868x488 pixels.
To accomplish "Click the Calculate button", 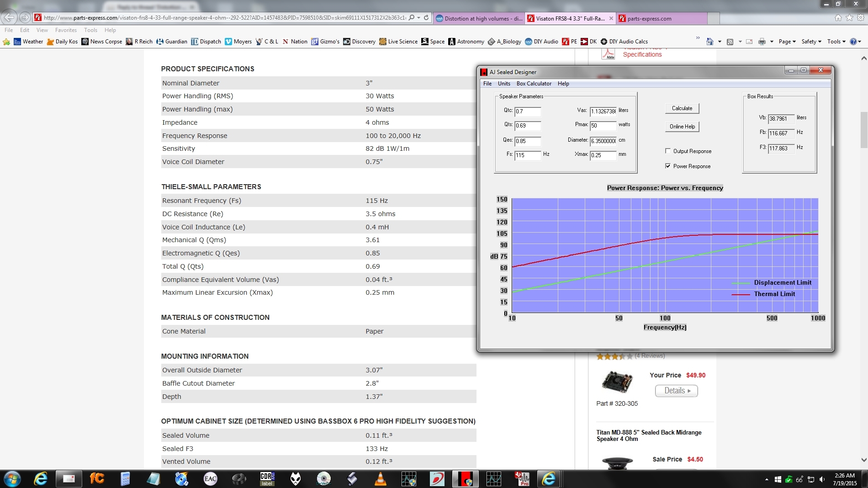I will pyautogui.click(x=682, y=108).
